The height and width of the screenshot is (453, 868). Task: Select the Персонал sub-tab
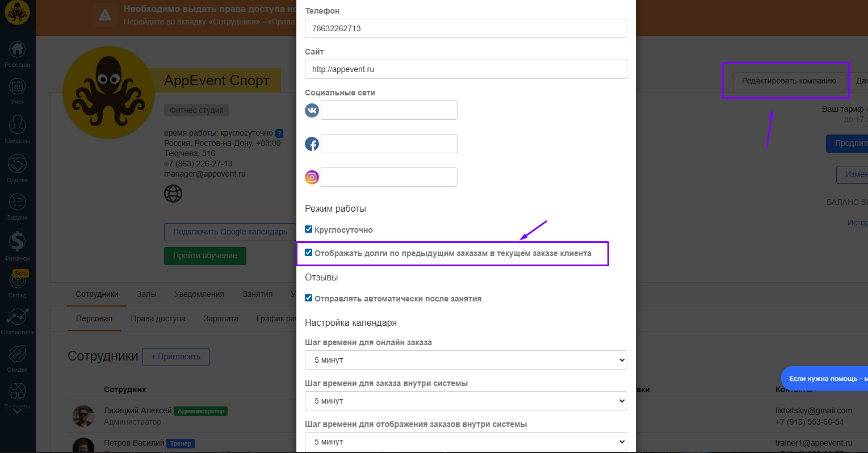coord(94,318)
